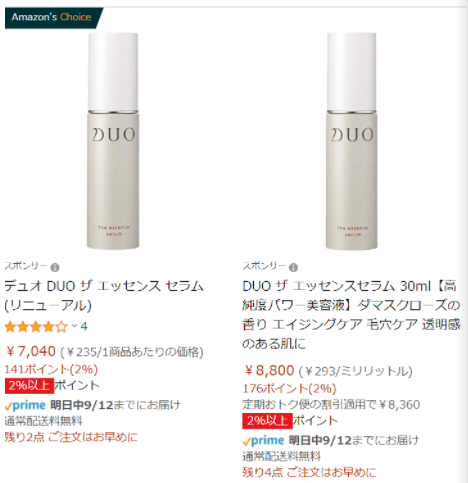Image resolution: width=468 pixels, height=483 pixels.
Task: Click sponsor info icon under right product
Action: pos(293,267)
